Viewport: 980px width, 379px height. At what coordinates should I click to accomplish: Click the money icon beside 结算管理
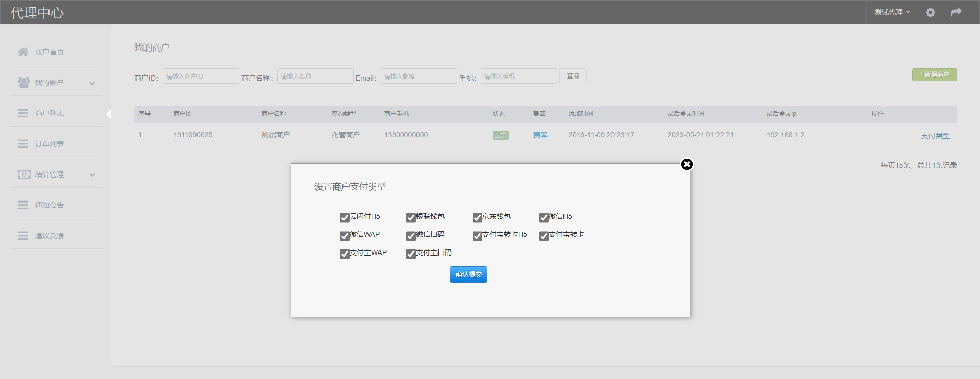[23, 174]
